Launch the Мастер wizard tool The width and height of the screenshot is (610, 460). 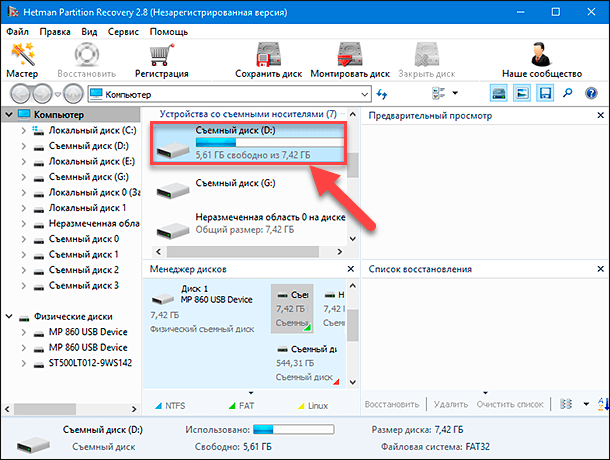[x=22, y=61]
